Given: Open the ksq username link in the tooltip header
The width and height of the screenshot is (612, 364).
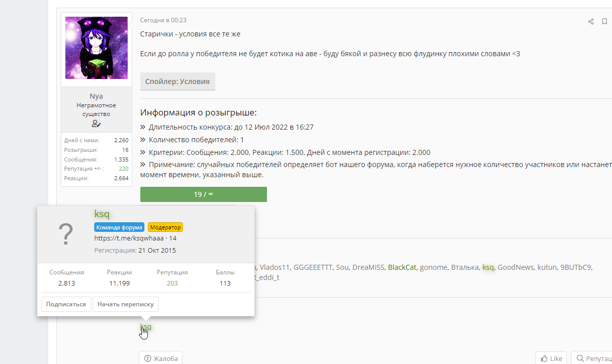Looking at the screenshot, I should click(102, 214).
